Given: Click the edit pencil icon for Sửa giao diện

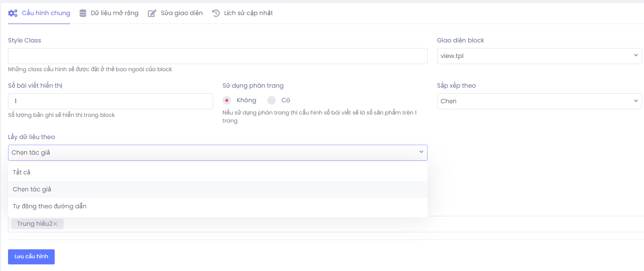Looking at the screenshot, I should tap(152, 13).
